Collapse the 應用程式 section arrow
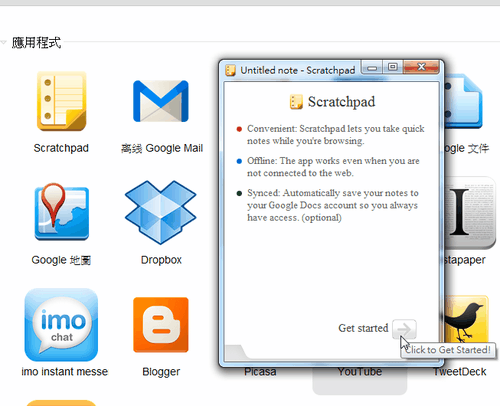 (x=3, y=42)
